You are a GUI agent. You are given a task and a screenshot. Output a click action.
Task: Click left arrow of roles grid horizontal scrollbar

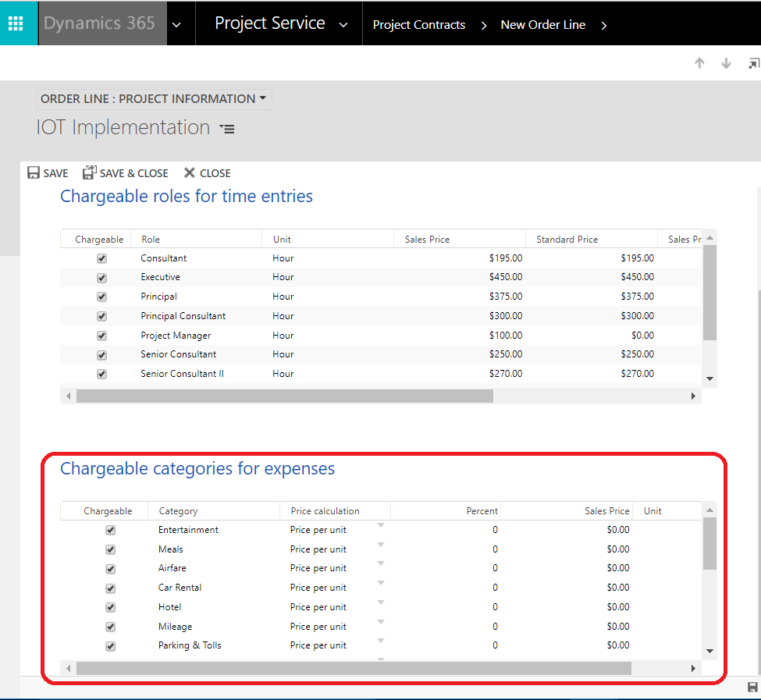[69, 396]
